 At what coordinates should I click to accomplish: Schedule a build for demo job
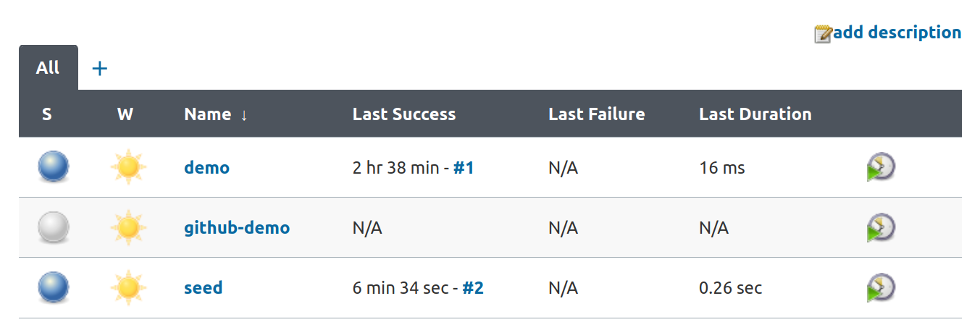coord(881,167)
